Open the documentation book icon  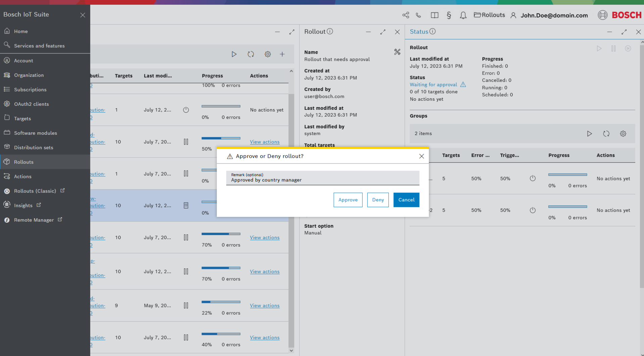tap(434, 15)
